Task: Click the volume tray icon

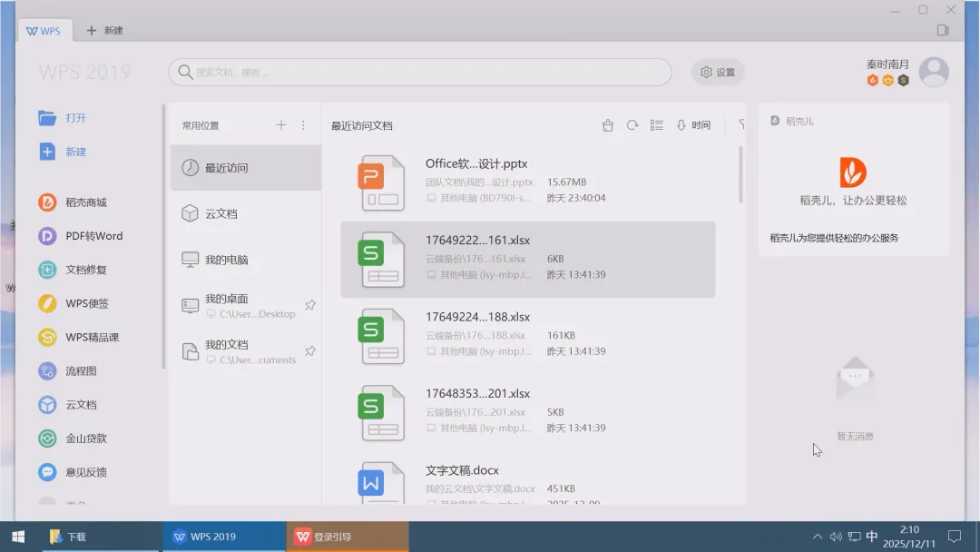Action: click(x=836, y=537)
